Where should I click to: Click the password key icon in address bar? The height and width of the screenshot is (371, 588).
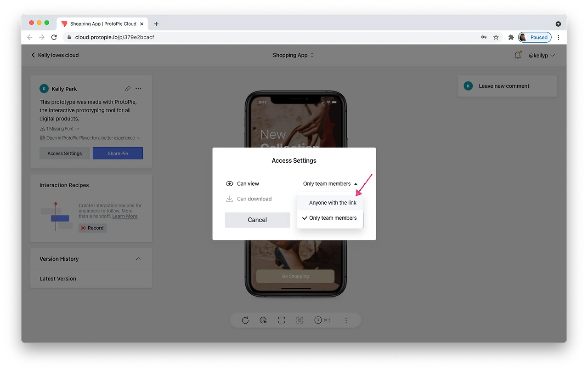point(484,37)
